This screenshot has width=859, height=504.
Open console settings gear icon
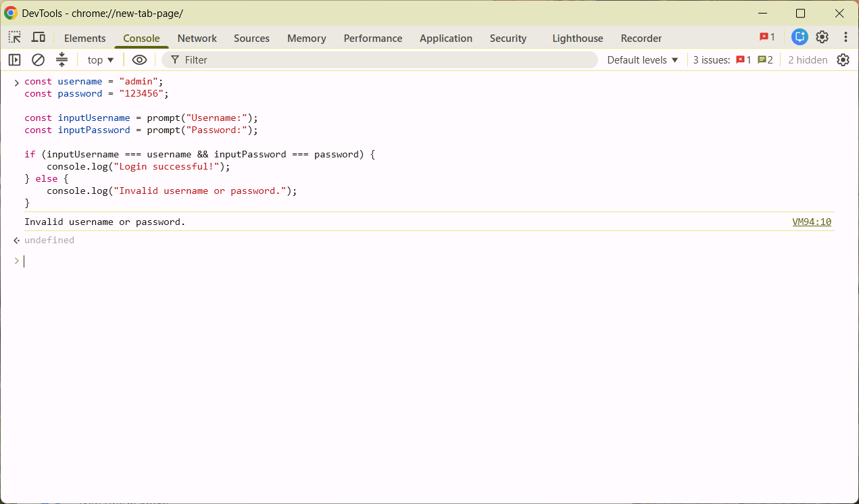[843, 59]
